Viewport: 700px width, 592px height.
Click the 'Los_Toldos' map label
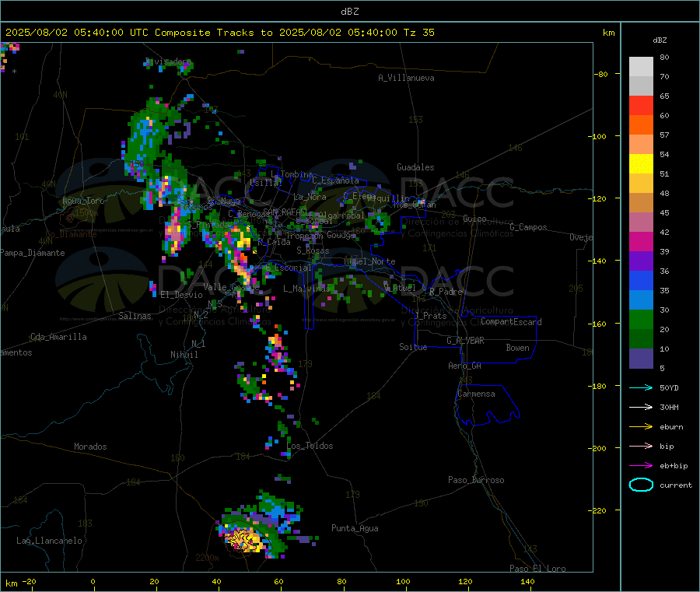pos(310,446)
